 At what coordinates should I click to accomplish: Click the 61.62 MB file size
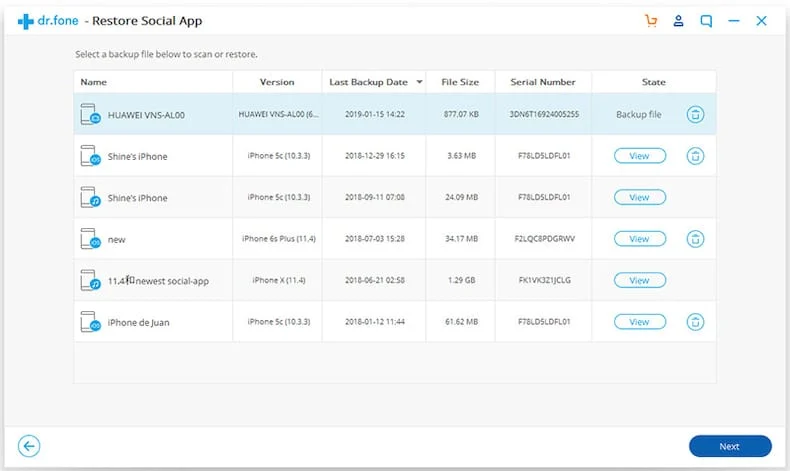[x=462, y=322]
